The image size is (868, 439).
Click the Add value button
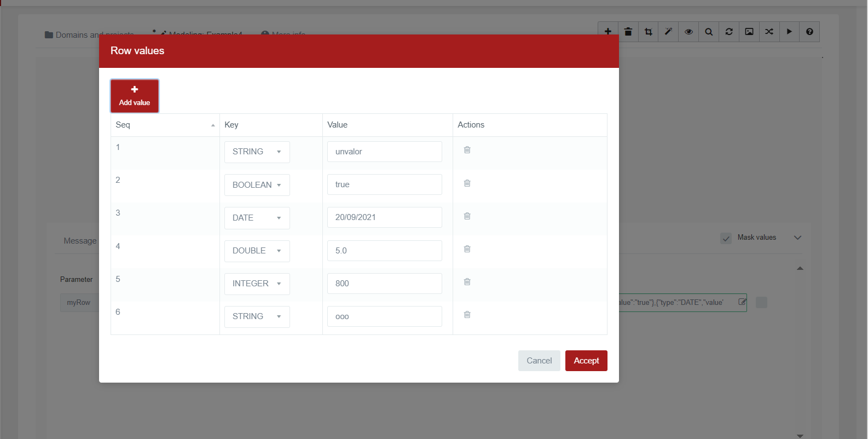135,96
